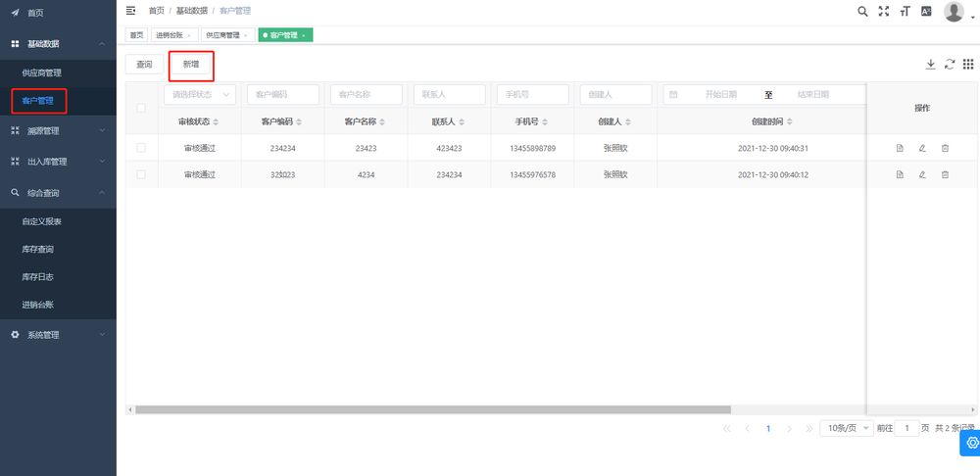Open 库存查询 in the sidebar

pyautogui.click(x=37, y=250)
